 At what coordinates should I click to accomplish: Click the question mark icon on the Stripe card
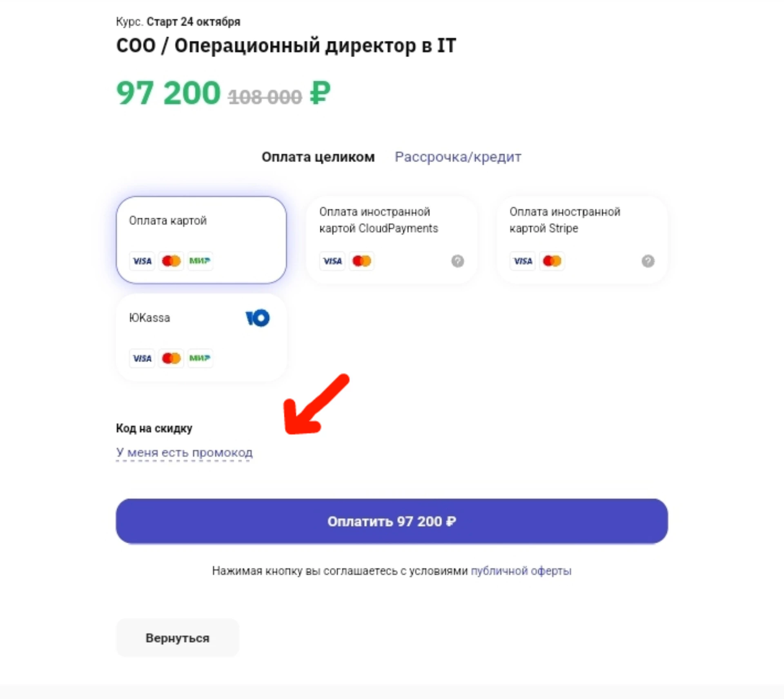pos(648,261)
